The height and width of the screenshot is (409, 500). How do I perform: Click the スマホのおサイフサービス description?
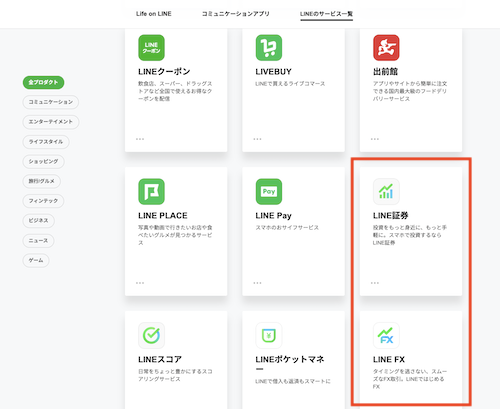click(x=287, y=228)
